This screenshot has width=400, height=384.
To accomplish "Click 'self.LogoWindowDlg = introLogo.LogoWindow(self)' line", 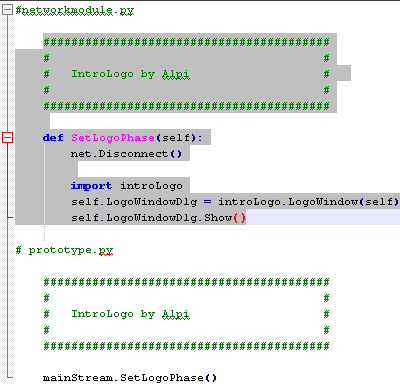I will click(235, 202).
